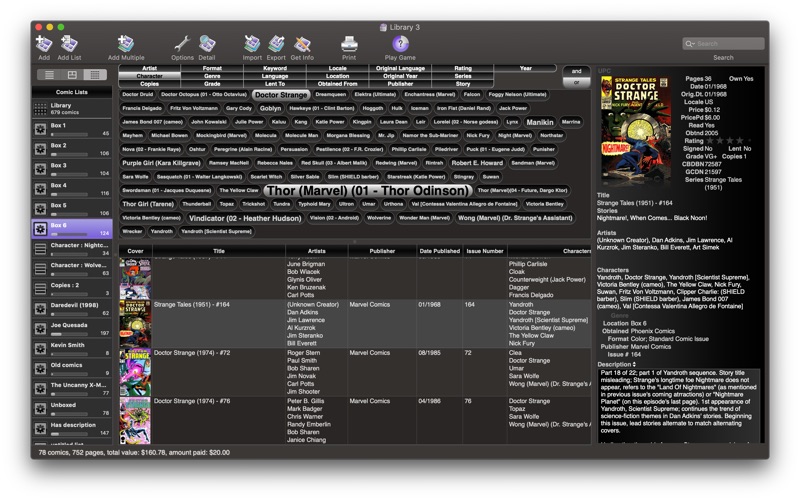Open the search magnifier dropdown
Viewport: 800px width, 500px height.
pos(690,44)
